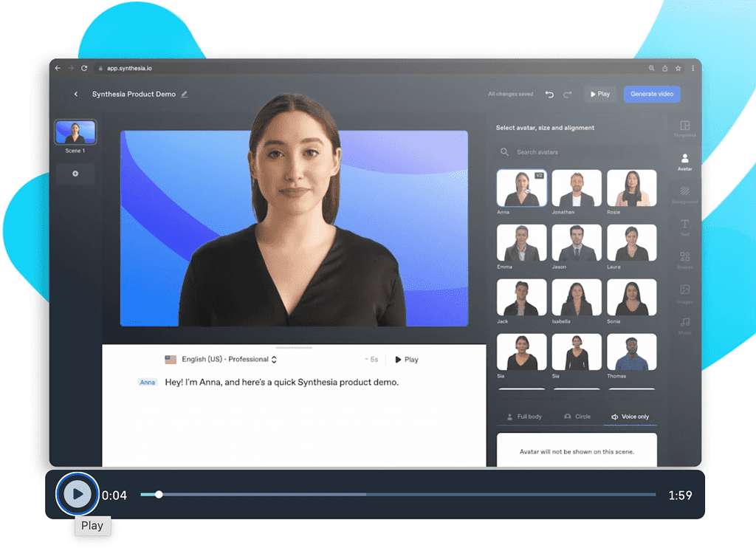Open the Music panel icon
This screenshot has height=551, width=756.
coord(684,324)
